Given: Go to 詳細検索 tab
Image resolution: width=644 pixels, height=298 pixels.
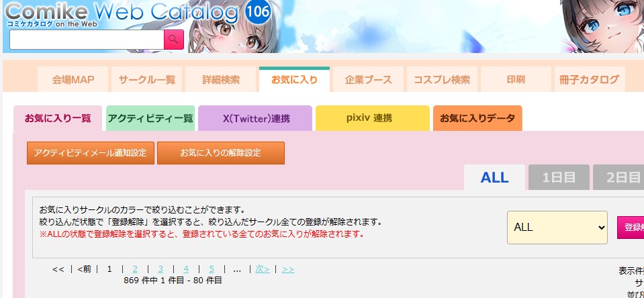Looking at the screenshot, I should coord(221,80).
